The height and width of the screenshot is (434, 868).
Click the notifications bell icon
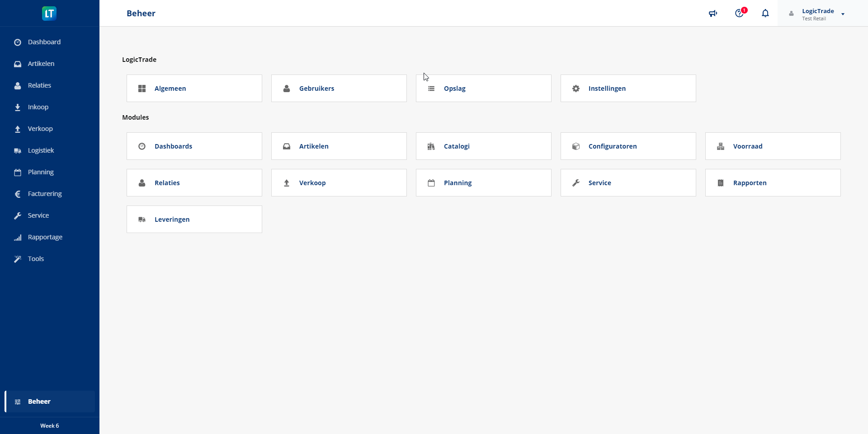pyautogui.click(x=765, y=14)
